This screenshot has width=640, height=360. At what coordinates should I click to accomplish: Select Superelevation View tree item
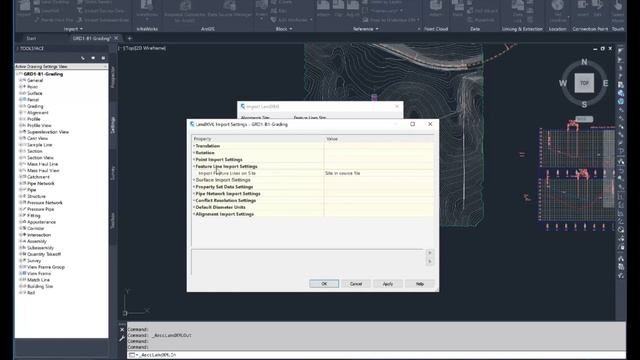48,132
